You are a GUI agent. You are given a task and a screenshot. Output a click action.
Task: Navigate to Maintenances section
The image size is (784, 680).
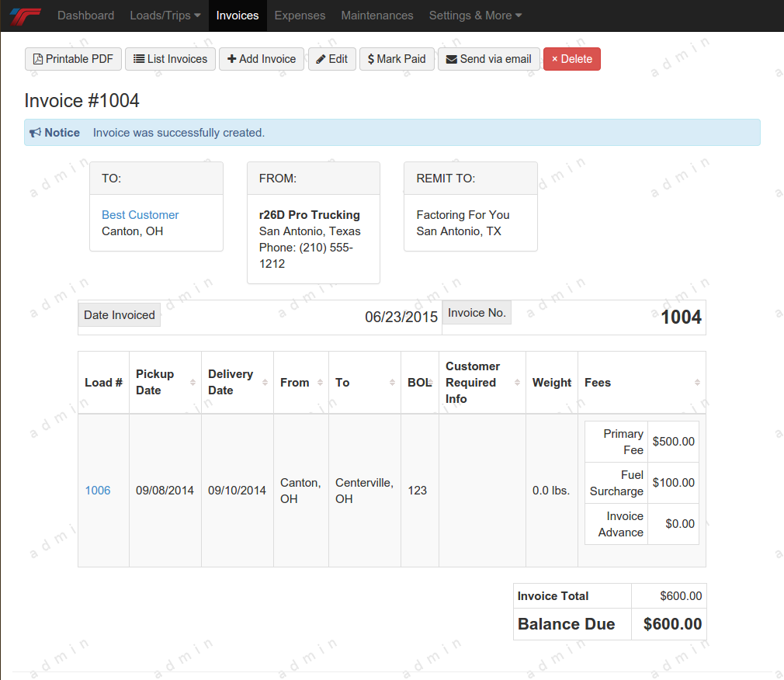point(376,16)
